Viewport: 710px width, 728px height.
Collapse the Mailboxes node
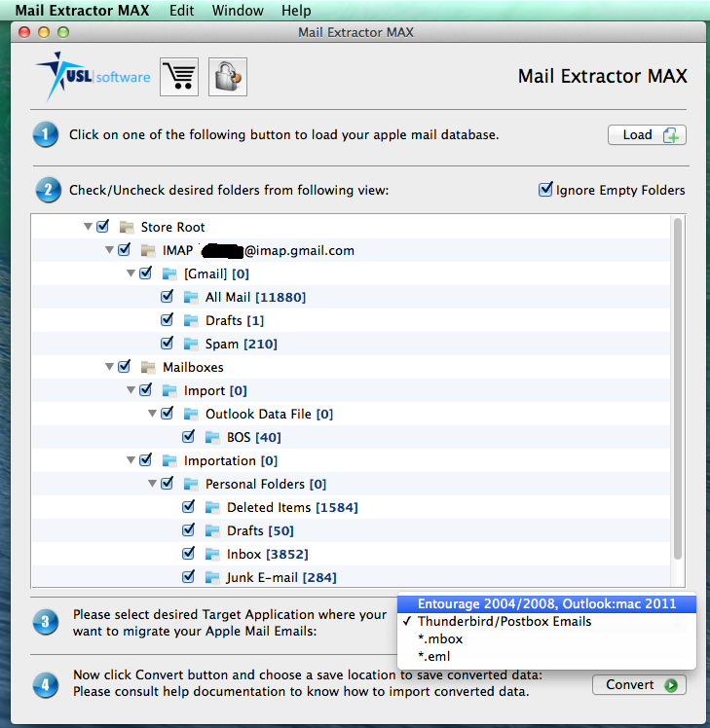[x=109, y=367]
